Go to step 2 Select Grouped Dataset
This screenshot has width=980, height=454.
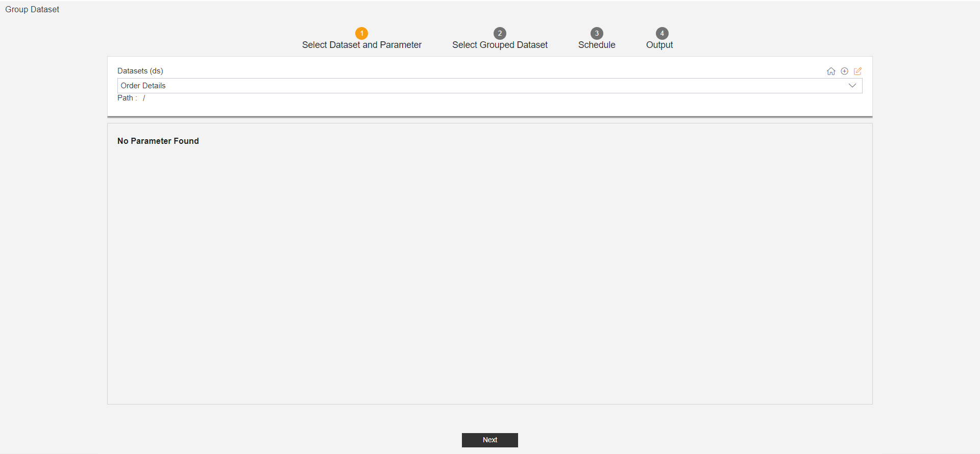click(x=500, y=39)
